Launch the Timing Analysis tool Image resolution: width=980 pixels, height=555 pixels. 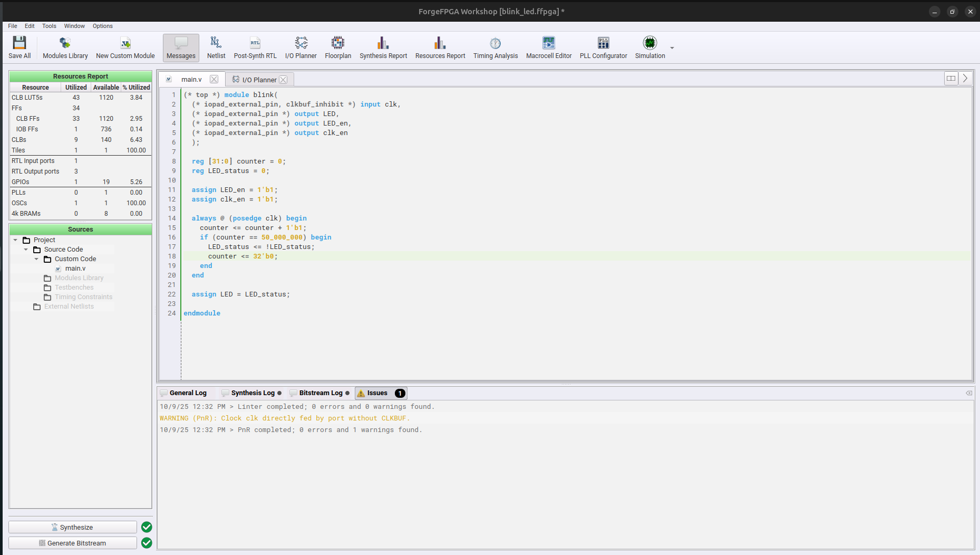(x=495, y=47)
